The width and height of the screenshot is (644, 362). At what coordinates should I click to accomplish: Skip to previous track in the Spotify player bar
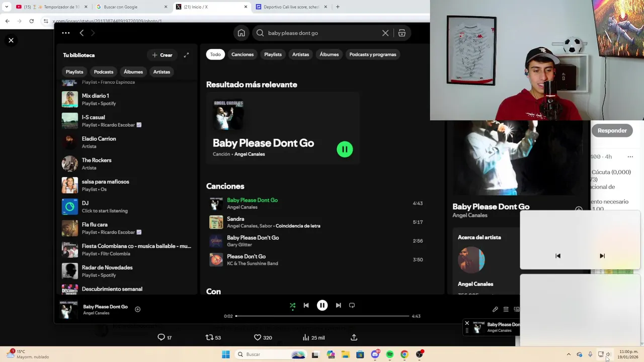point(306,305)
